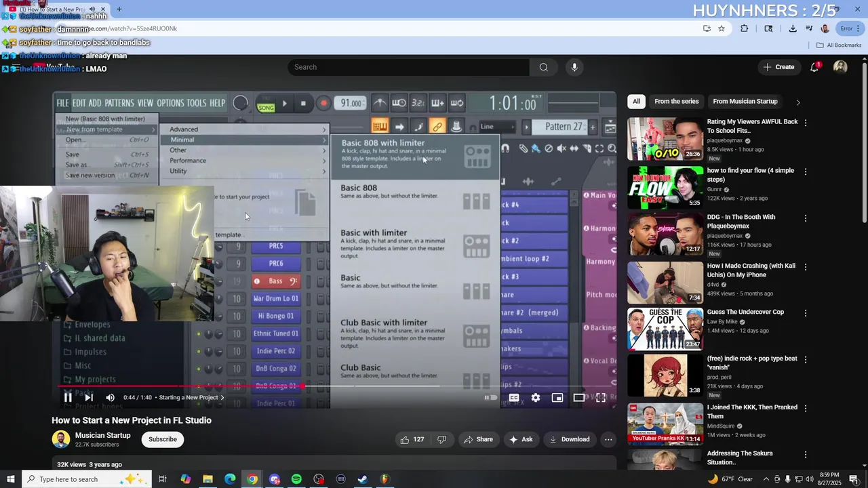The image size is (868, 488).
Task: Select From Musician Startup chip
Action: [745, 102]
